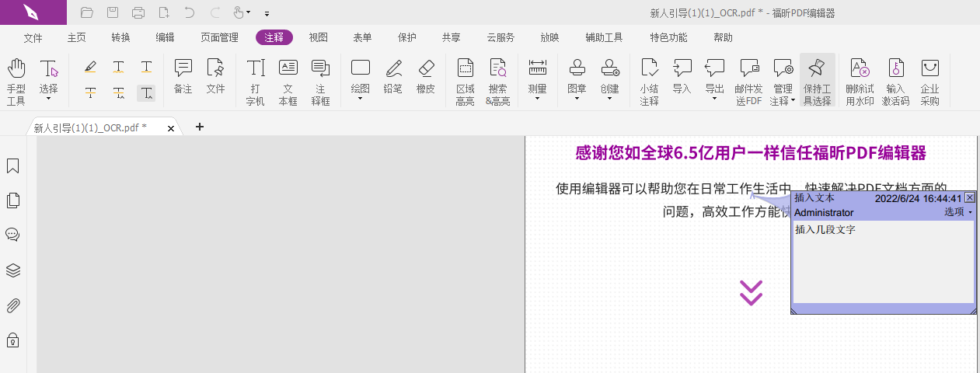
Task: Undo the last action
Action: pyautogui.click(x=190, y=12)
